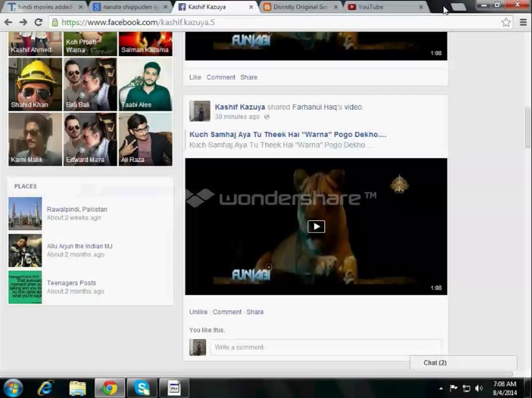The image size is (532, 398).
Task: Open Allu Arjun page thumbnail
Action: coord(25,251)
